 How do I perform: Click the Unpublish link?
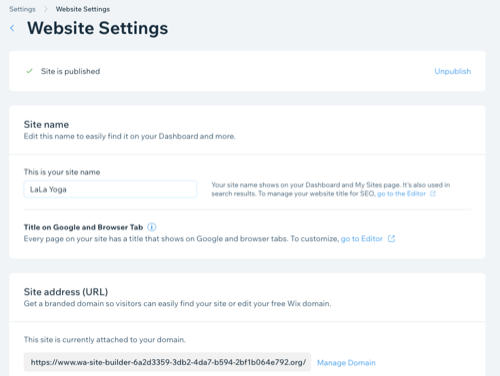tap(452, 71)
